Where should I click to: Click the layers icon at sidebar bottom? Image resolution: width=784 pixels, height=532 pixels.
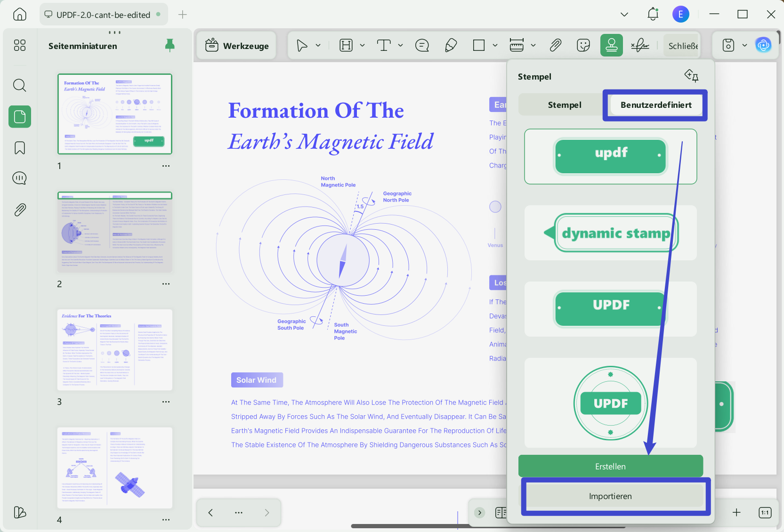click(x=20, y=512)
